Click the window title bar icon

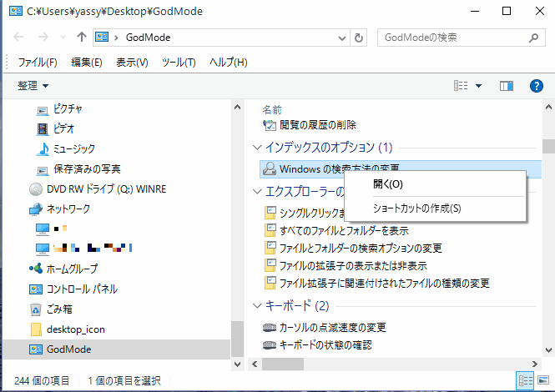coord(16,11)
